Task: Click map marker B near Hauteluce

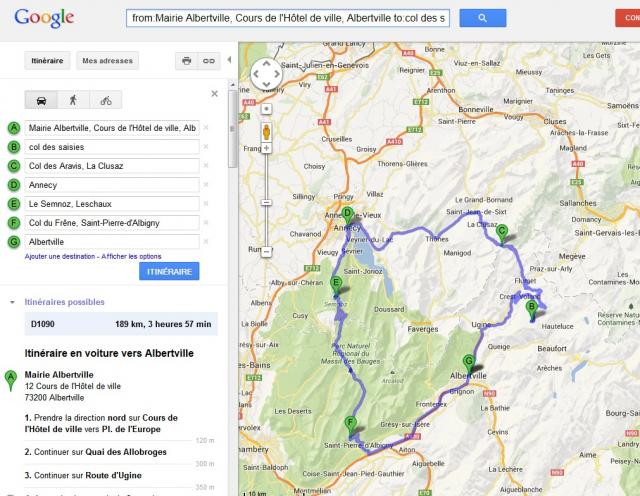Action: [x=531, y=309]
